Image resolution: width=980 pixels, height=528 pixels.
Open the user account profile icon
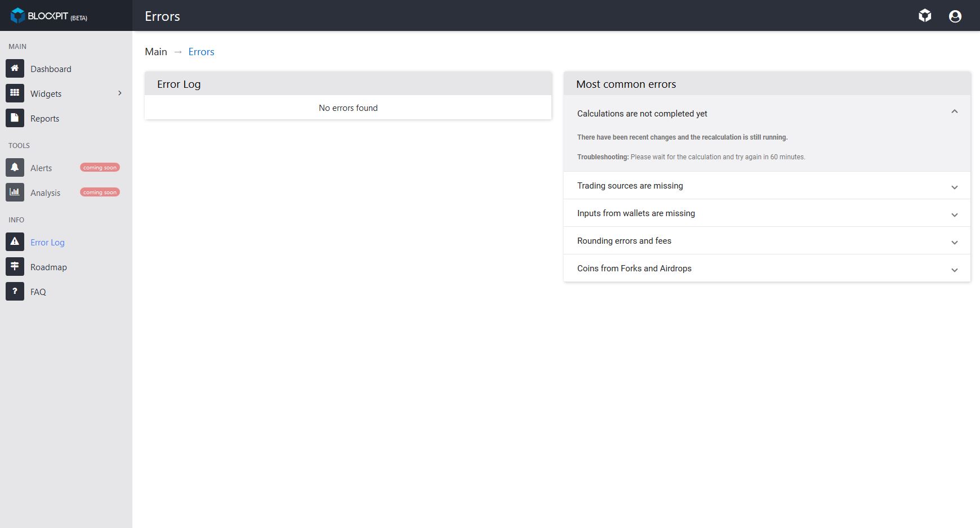pyautogui.click(x=955, y=16)
